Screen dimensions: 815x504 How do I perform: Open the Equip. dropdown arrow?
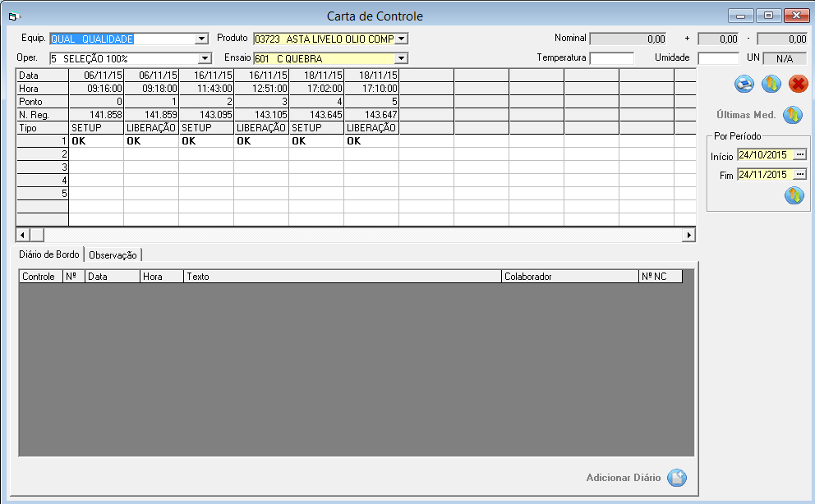[x=201, y=39]
